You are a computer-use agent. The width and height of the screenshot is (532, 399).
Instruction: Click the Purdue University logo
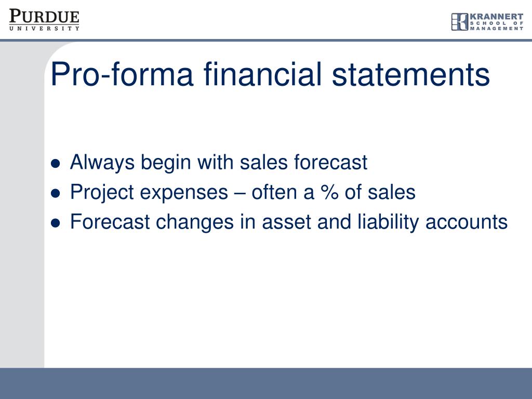(44, 20)
